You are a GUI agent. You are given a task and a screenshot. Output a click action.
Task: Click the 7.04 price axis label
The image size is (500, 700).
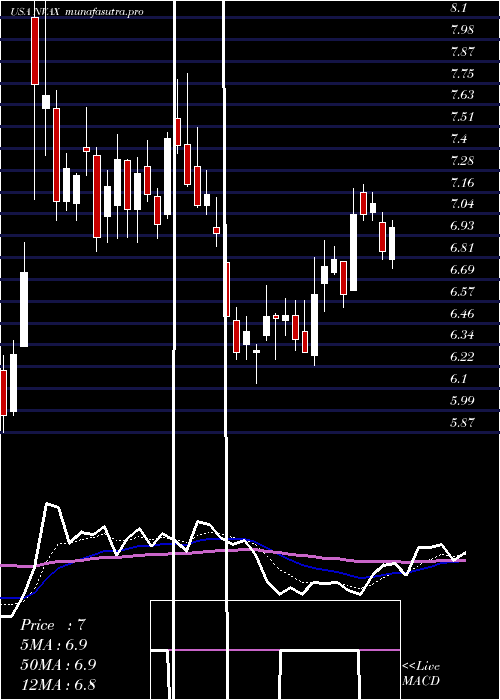pyautogui.click(x=462, y=204)
